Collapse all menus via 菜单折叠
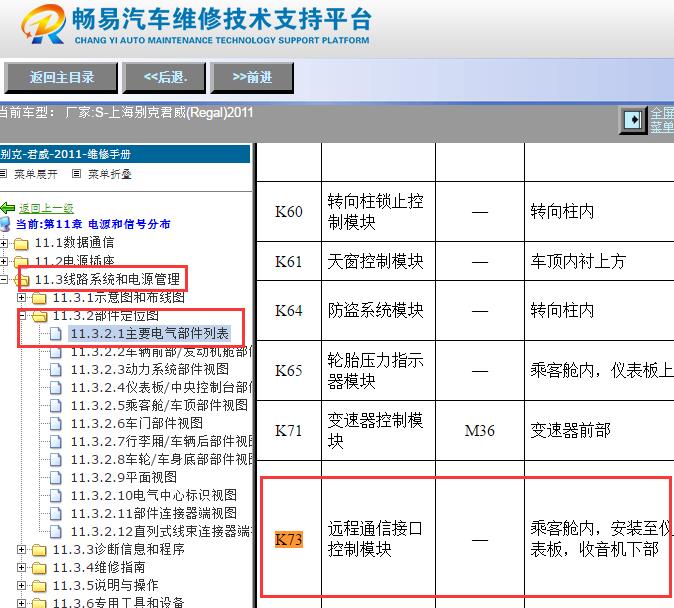 (110, 174)
